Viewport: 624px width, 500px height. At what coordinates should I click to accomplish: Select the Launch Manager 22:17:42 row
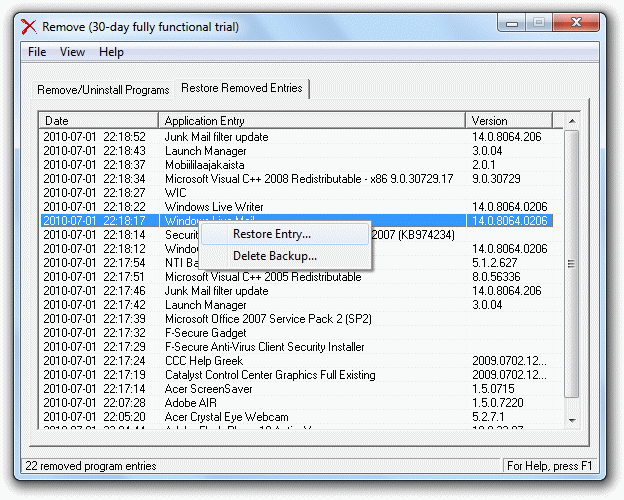pos(296,305)
